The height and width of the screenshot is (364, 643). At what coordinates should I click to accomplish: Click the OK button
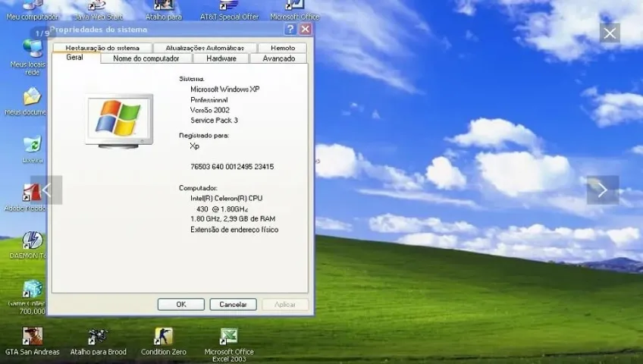[x=180, y=304]
